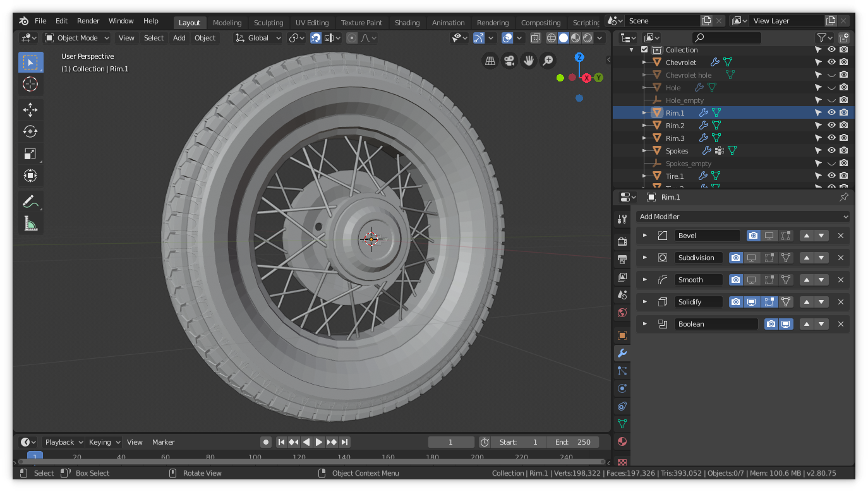Switch to Sculpting workspace tab
868x492 pixels.
coord(268,23)
